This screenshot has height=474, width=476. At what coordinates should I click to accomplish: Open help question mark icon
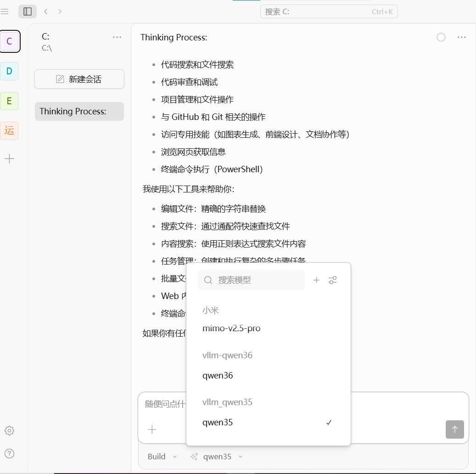point(10,454)
